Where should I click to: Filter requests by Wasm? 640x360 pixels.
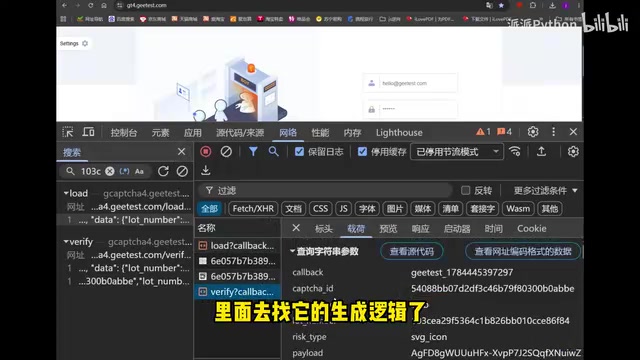click(518, 209)
